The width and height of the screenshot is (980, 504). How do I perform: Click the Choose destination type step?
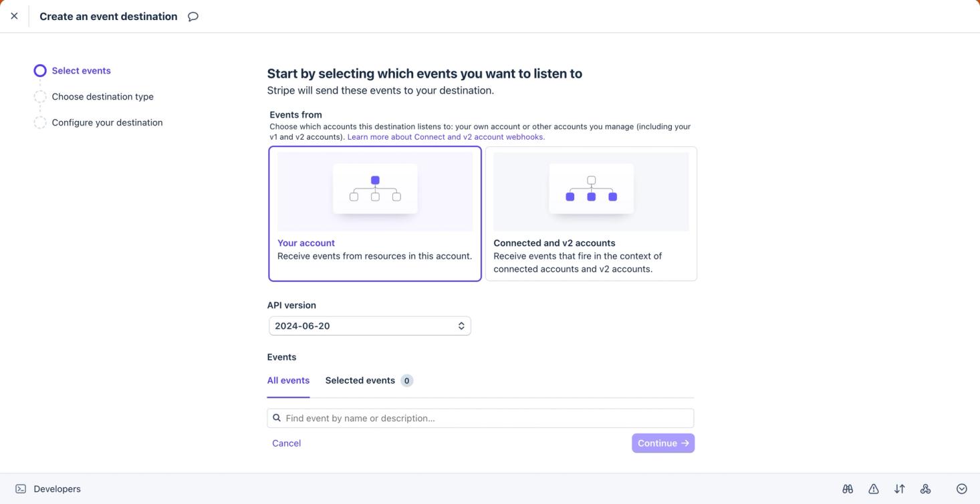click(102, 96)
